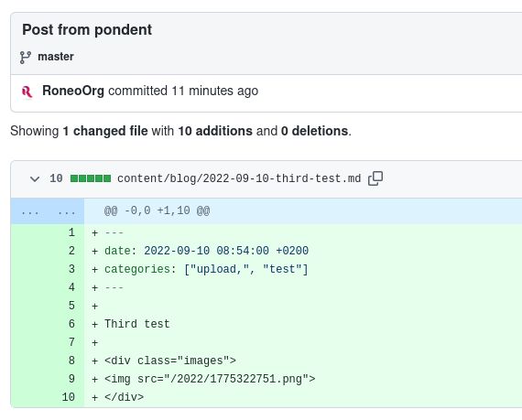This screenshot has height=420, width=522.
Task: Click the categories line of added code
Action: click(x=206, y=269)
